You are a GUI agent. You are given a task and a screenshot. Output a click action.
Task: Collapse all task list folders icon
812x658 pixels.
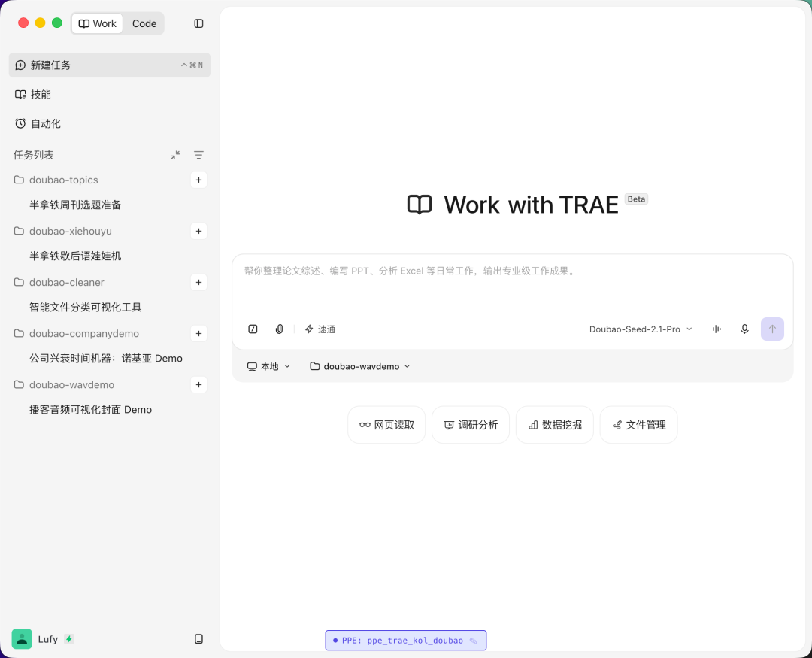175,155
